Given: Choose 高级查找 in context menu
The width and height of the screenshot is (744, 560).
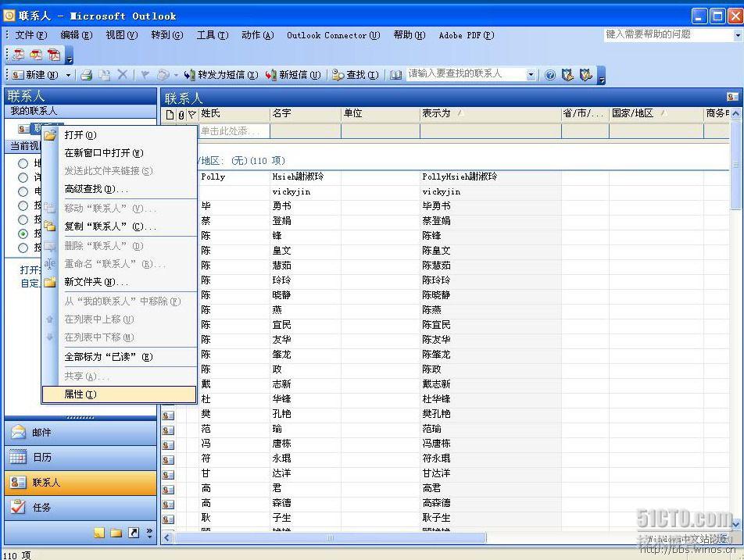Looking at the screenshot, I should [119, 189].
